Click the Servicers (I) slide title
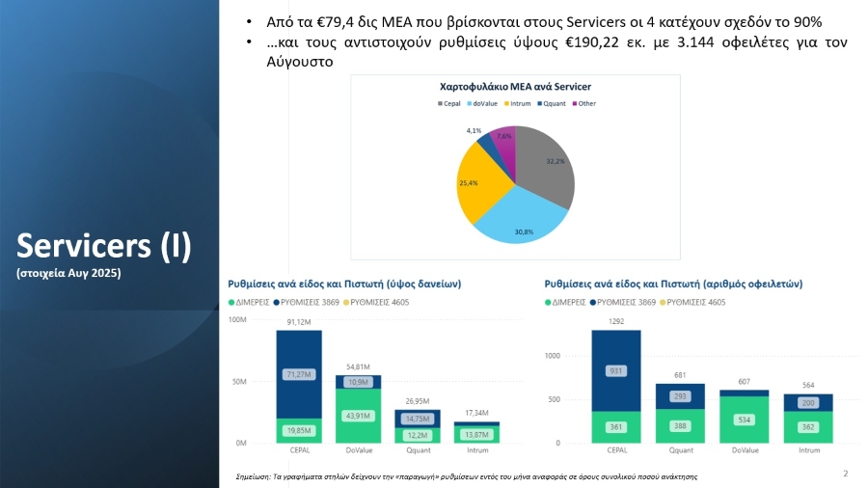 (103, 246)
